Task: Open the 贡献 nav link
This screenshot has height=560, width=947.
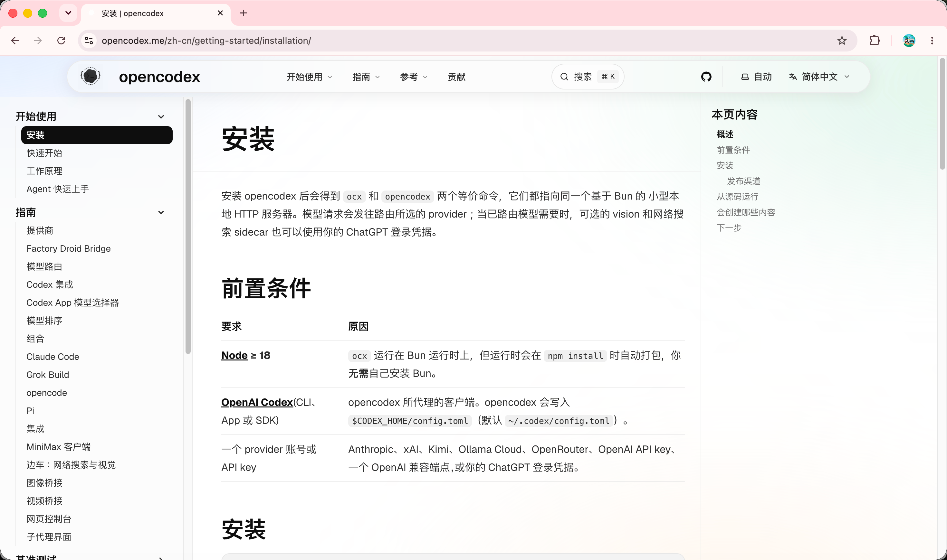Action: (x=456, y=77)
